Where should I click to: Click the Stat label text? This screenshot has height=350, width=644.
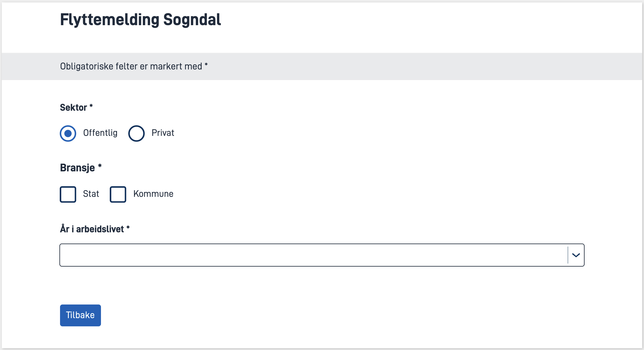tap(91, 194)
